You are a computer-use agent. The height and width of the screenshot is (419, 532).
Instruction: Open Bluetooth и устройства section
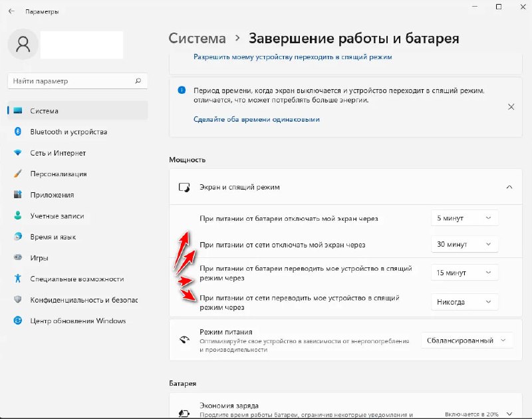click(78, 132)
